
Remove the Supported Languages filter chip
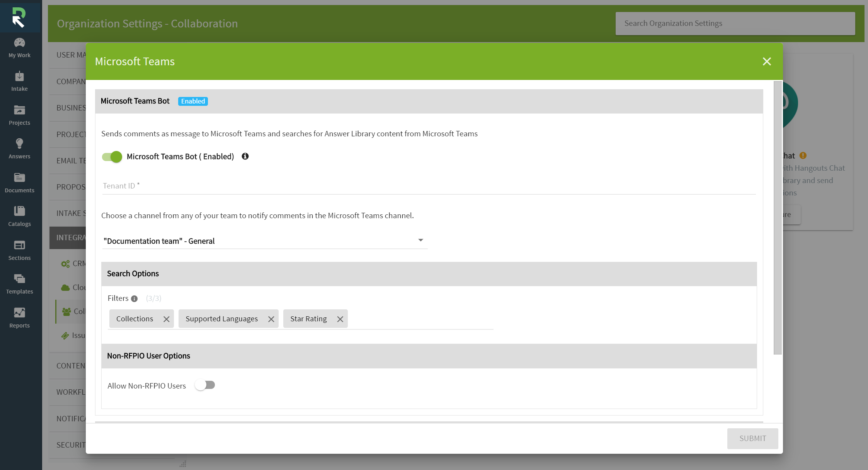271,319
